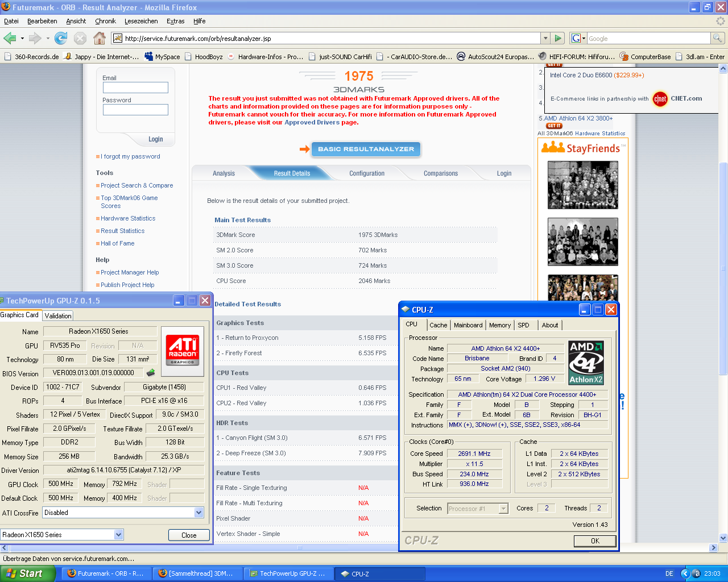Open the Configuration tab on the results page
Screen dimensions: 728x582
click(367, 173)
